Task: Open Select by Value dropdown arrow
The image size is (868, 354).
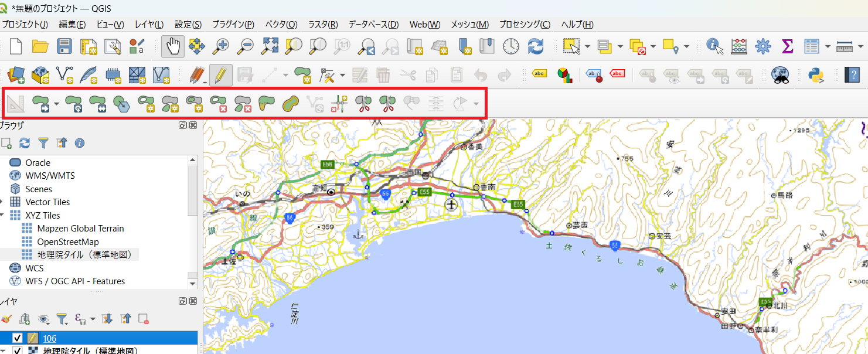Action: (x=620, y=46)
